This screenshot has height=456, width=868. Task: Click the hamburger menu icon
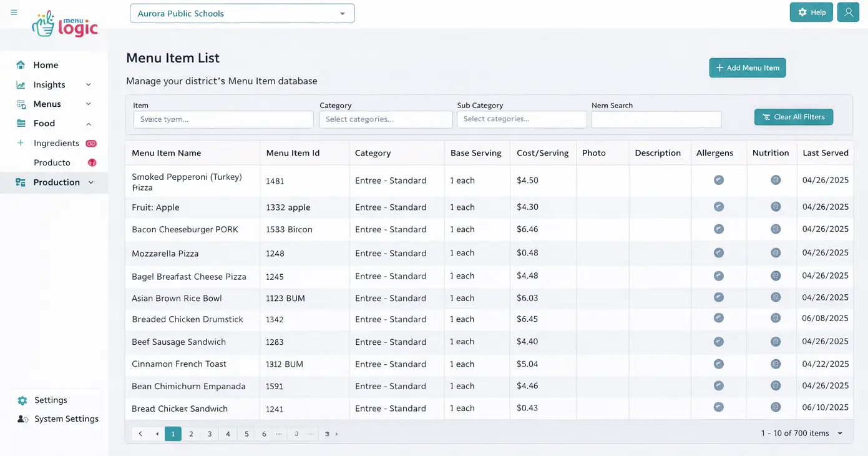click(x=14, y=12)
